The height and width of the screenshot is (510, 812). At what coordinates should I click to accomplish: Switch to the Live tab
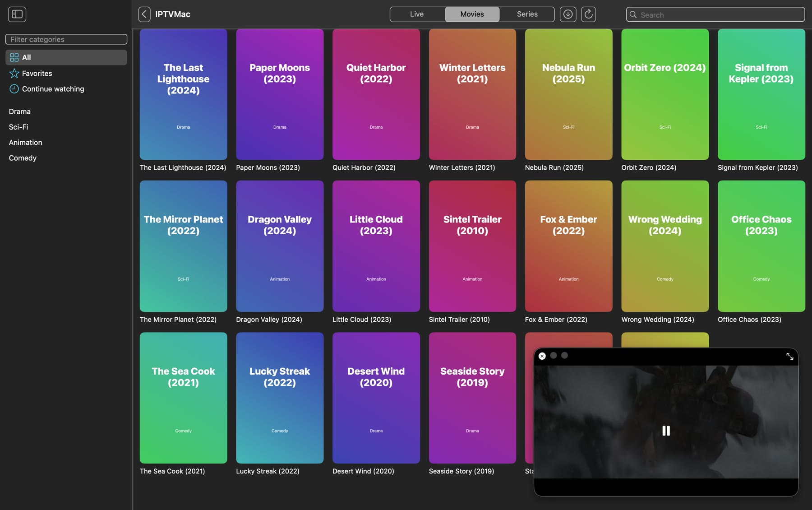(417, 14)
